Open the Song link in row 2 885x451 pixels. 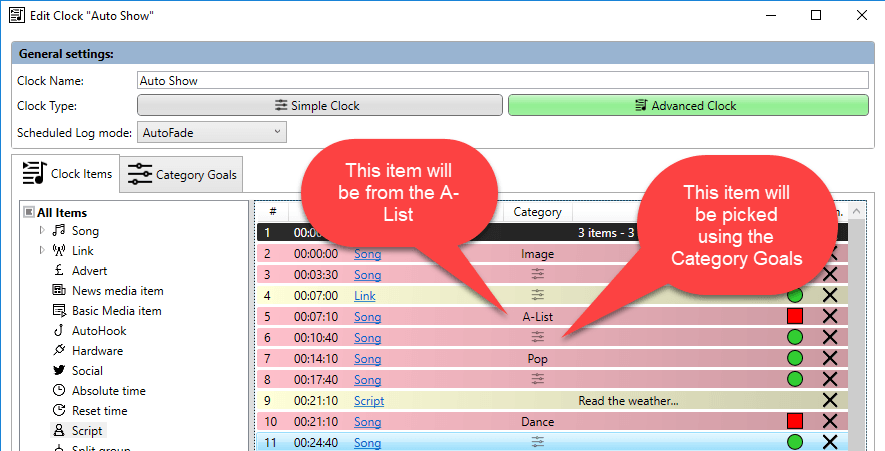coord(367,254)
